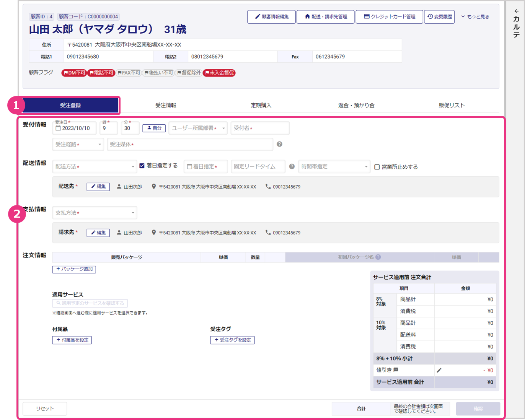Enable the 営業所止めする checkbox

click(x=377, y=167)
